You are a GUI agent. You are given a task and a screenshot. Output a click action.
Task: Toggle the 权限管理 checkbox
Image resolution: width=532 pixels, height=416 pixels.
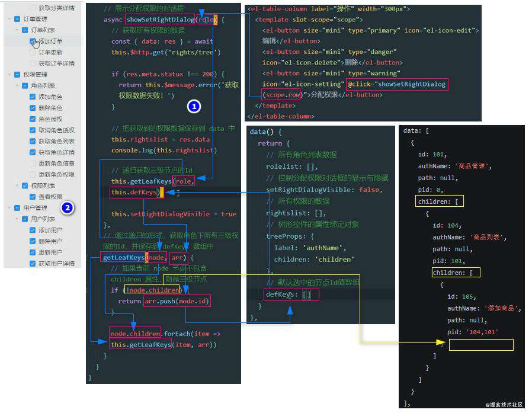point(17,75)
